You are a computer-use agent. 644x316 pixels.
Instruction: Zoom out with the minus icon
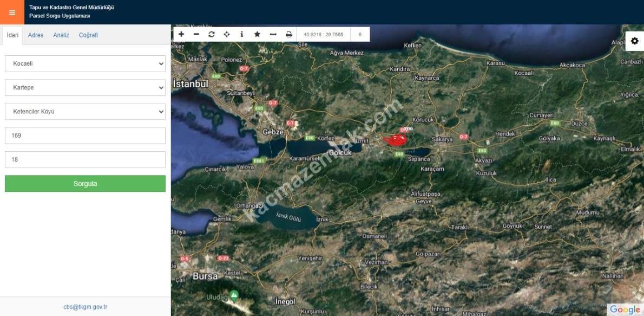[x=196, y=34]
